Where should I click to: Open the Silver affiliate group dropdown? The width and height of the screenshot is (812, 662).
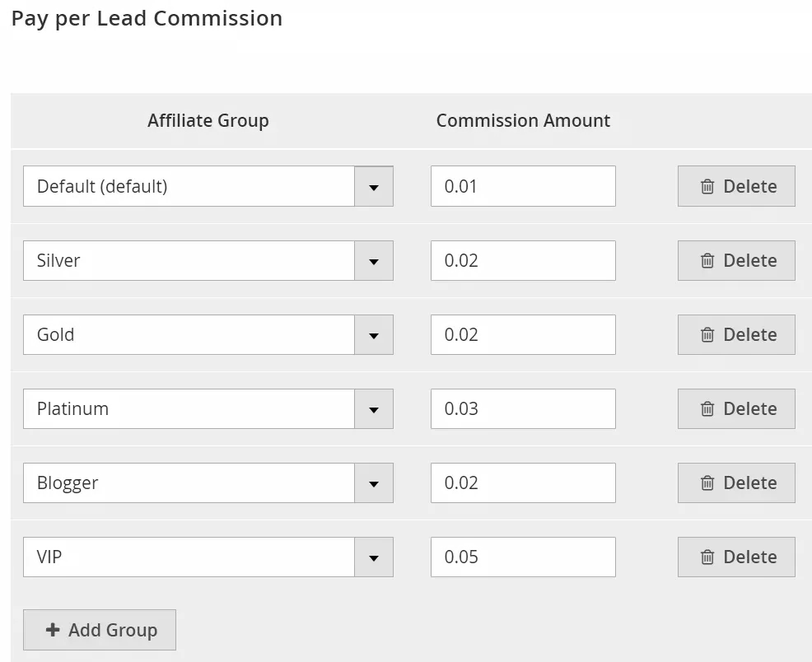[x=374, y=260]
